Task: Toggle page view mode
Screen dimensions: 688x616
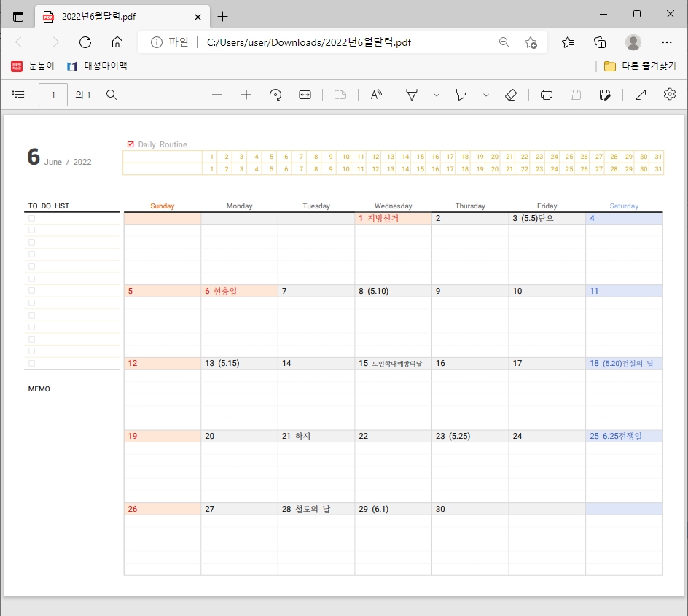Action: point(340,95)
